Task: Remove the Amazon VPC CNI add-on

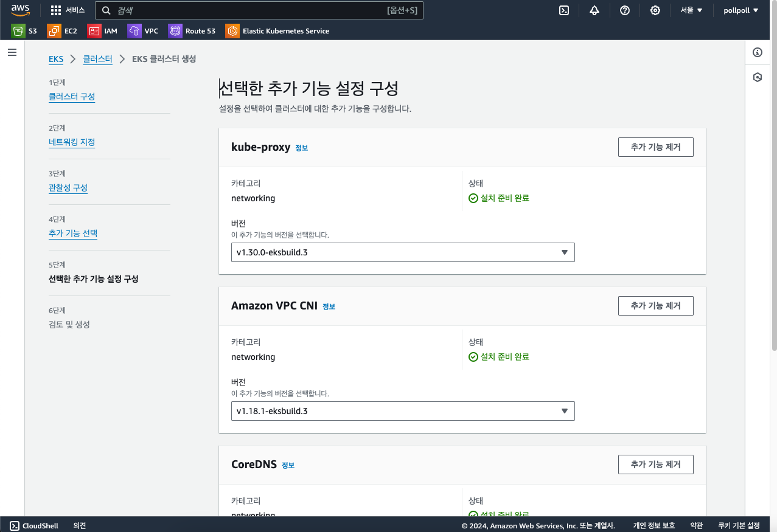Action: [655, 306]
